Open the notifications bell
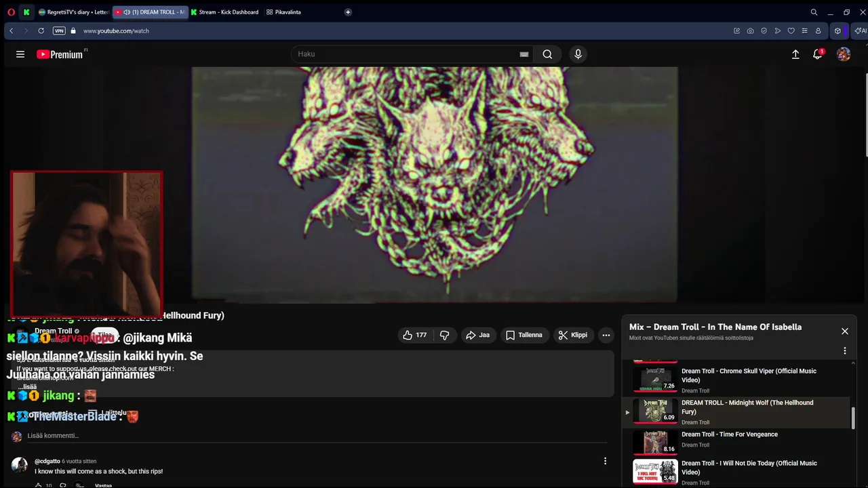 818,54
